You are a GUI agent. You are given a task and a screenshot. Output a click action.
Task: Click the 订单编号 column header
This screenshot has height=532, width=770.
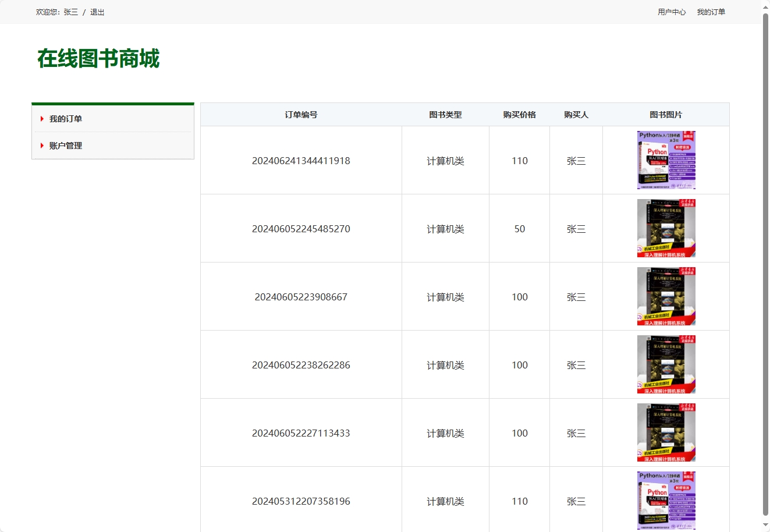pos(301,115)
